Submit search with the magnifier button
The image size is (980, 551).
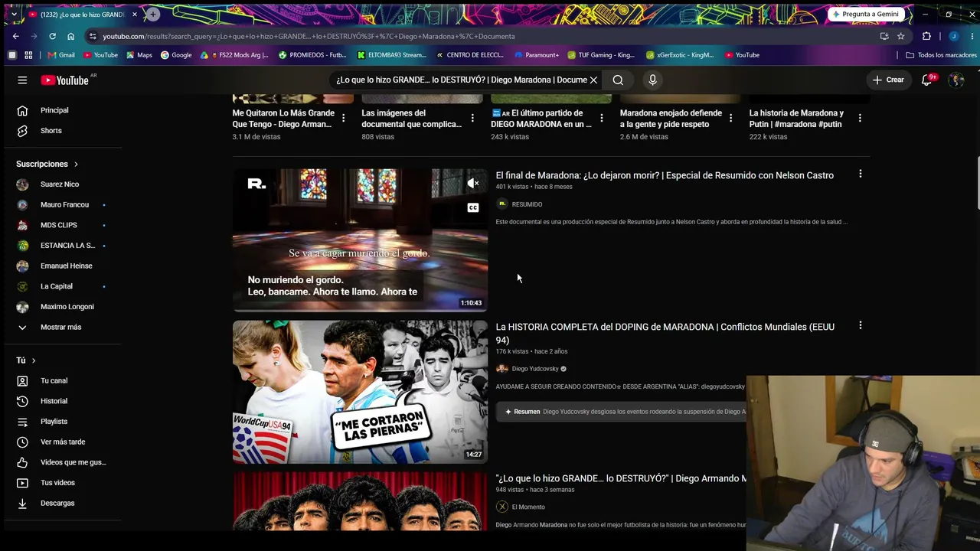point(618,80)
